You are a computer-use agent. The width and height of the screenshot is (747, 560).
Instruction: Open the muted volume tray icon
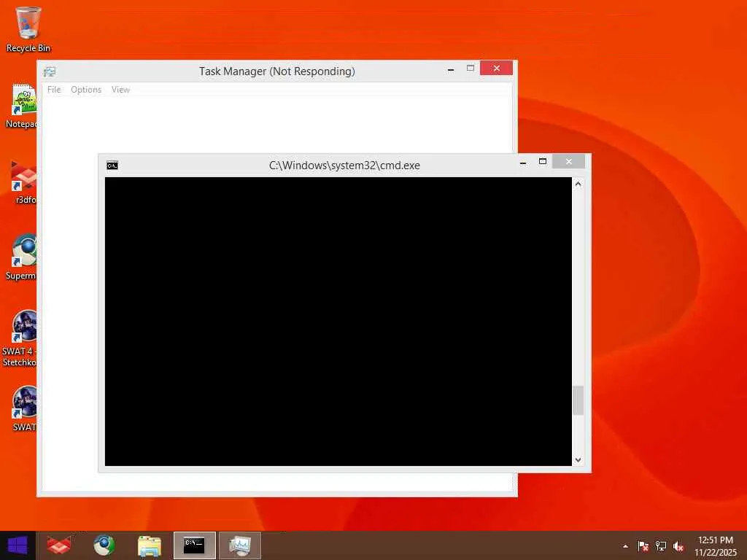(678, 546)
